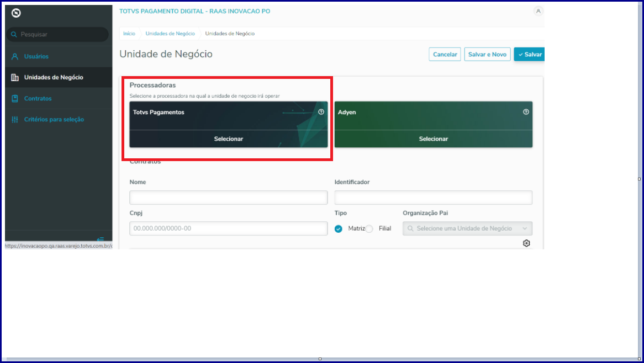Click the Nome input field
Image resolution: width=644 pixels, height=363 pixels.
point(228,197)
